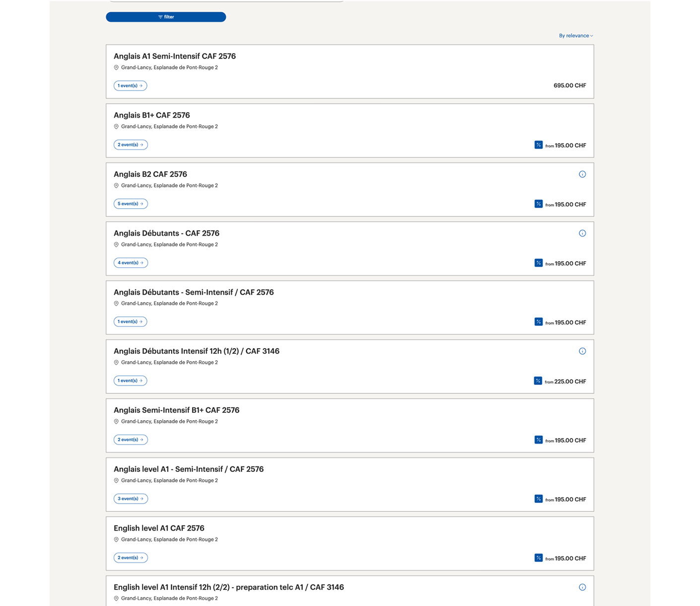700x606 pixels.
Task: Click the 695.00 CHF price
Action: pos(569,86)
